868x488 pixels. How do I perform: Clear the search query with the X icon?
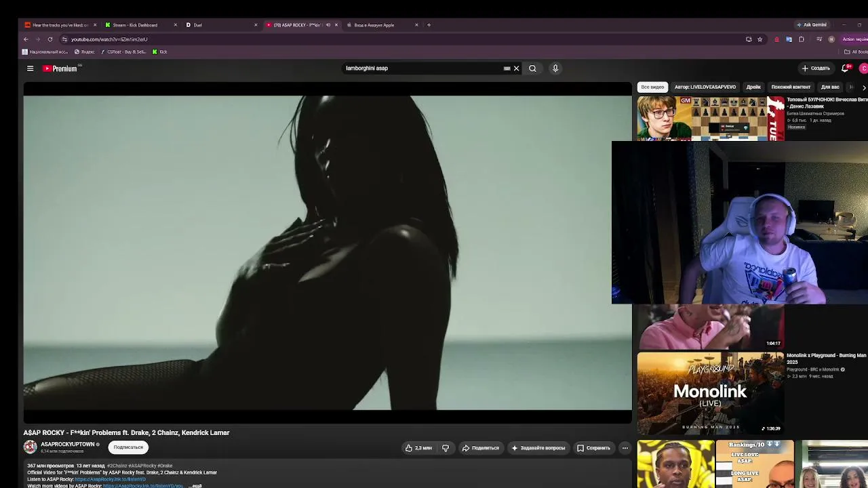pyautogui.click(x=516, y=68)
